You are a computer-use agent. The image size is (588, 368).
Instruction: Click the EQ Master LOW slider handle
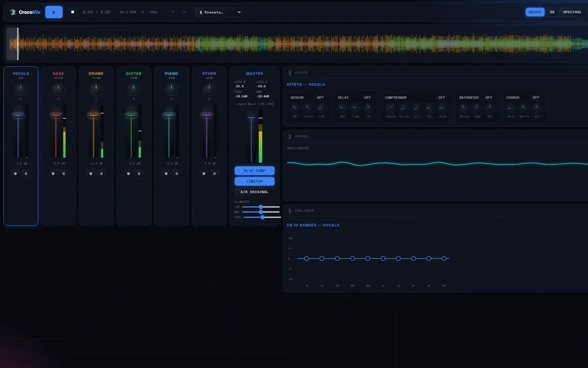point(261,207)
